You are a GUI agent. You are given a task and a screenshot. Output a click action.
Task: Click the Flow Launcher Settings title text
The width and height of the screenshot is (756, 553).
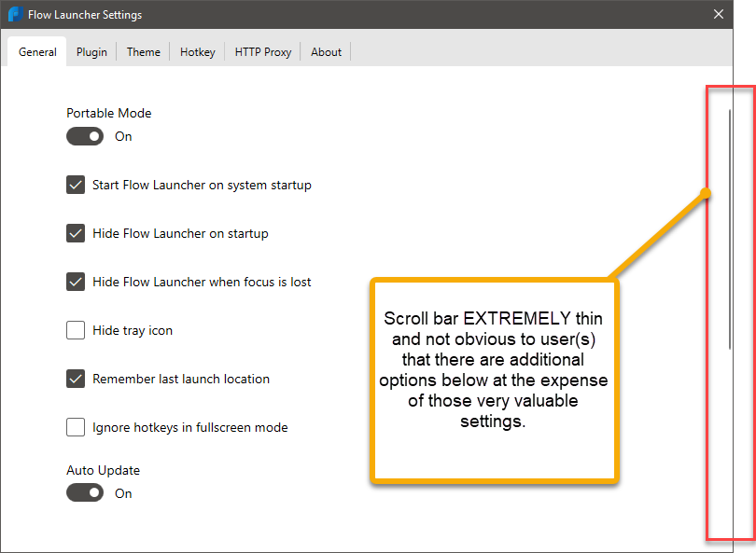point(85,14)
